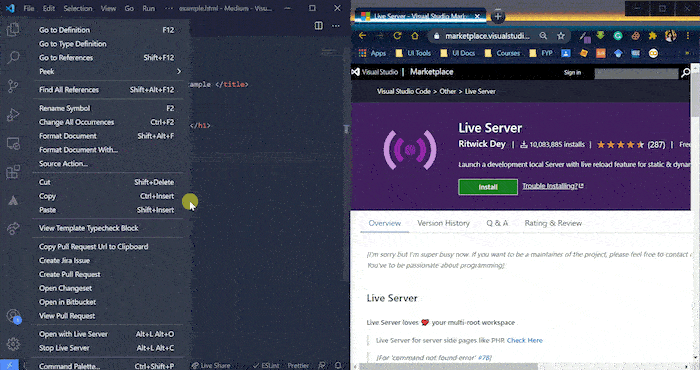Click the green Install button

488,187
